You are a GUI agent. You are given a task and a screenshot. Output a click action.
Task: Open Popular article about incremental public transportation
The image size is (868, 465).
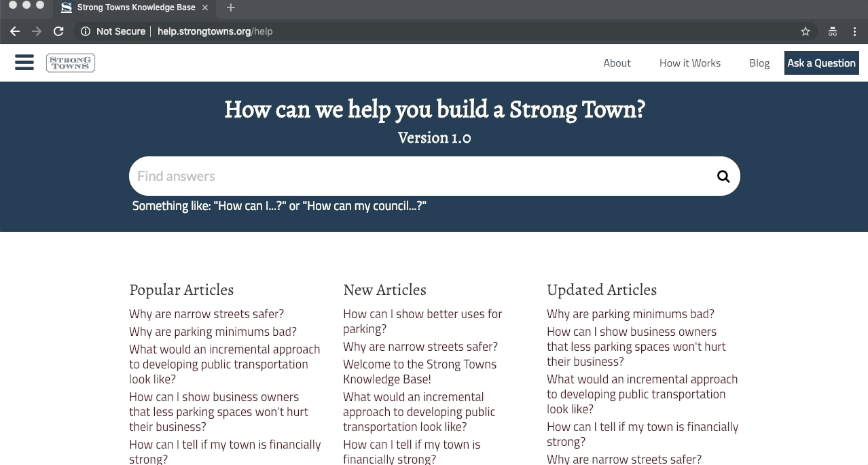[224, 364]
